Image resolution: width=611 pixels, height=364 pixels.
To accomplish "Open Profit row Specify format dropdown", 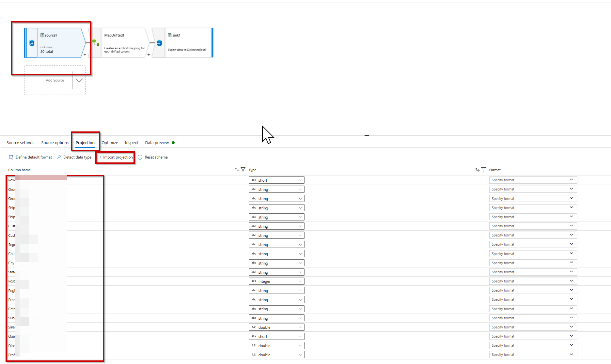I will [x=533, y=355].
